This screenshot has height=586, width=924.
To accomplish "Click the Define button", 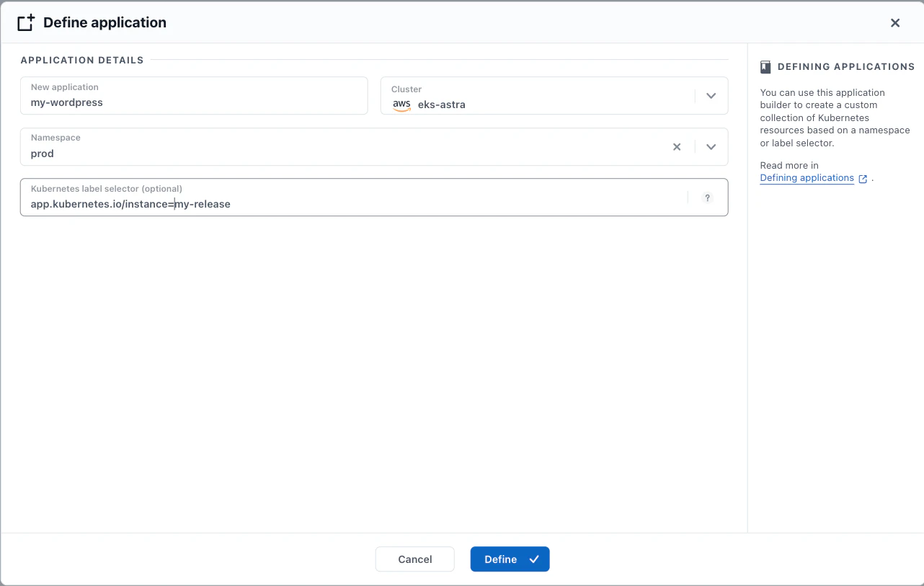I will [510, 559].
